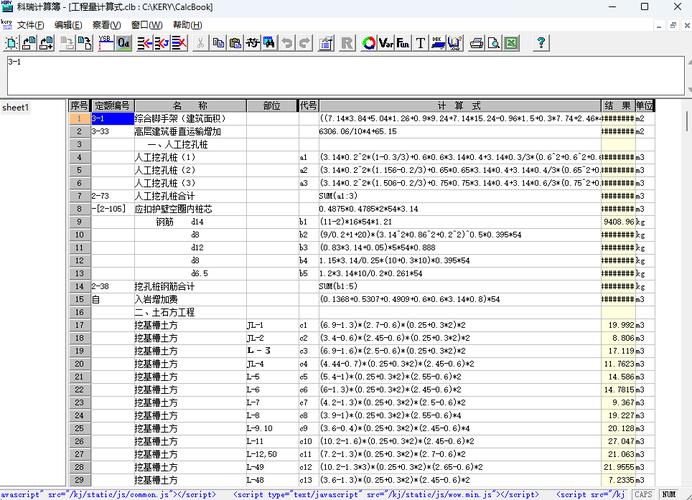Open the 窗口(W) menu
The width and height of the screenshot is (692, 500).
(x=147, y=24)
